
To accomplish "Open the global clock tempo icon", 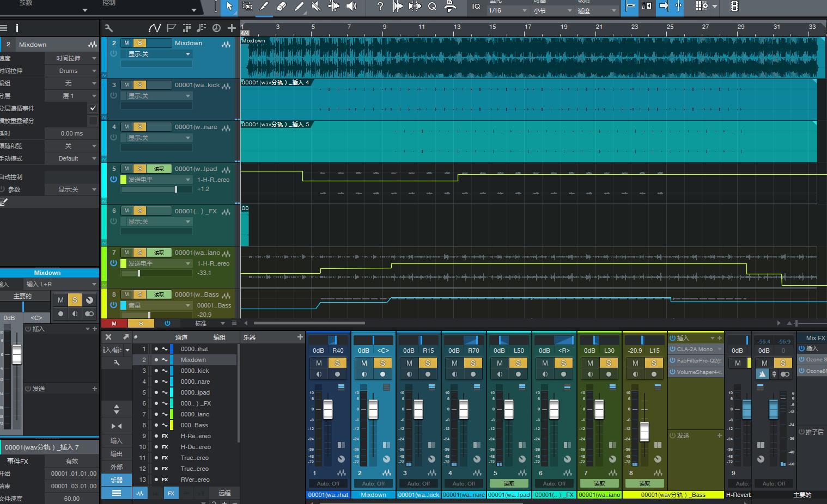I will (x=216, y=28).
